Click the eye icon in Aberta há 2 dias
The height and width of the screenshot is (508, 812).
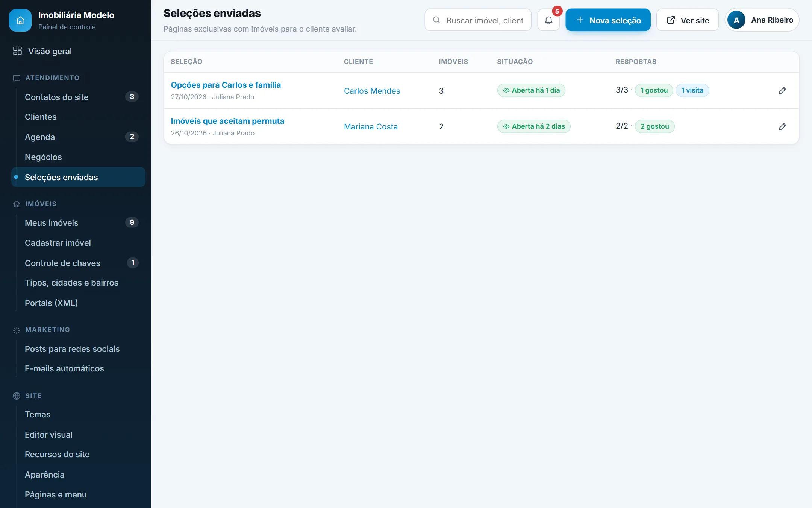(x=506, y=126)
